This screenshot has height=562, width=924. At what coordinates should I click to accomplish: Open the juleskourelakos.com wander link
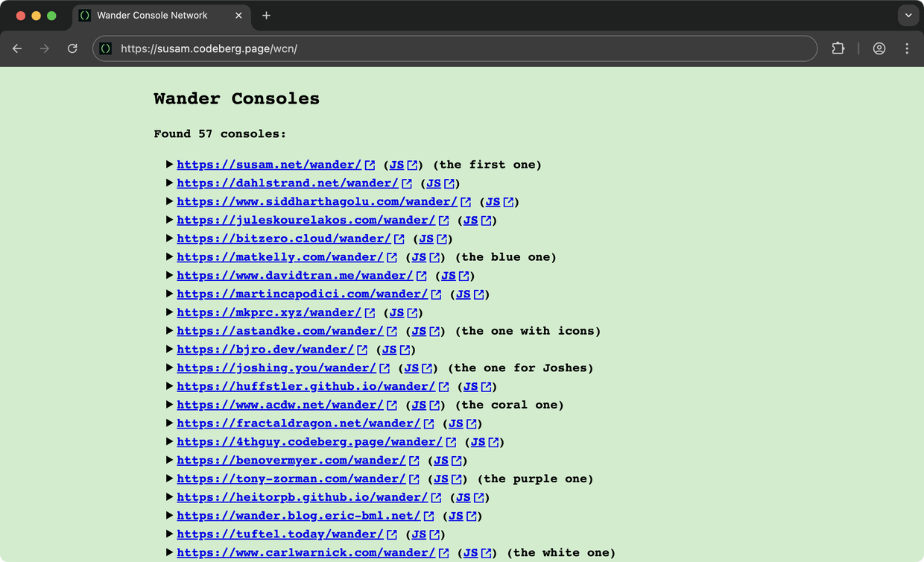[x=306, y=220]
